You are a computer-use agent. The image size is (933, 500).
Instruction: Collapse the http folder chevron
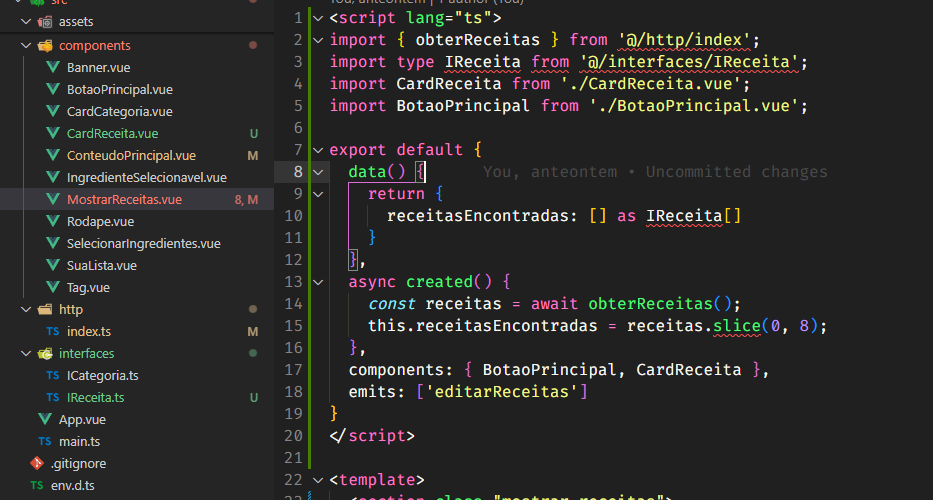[x=26, y=310]
